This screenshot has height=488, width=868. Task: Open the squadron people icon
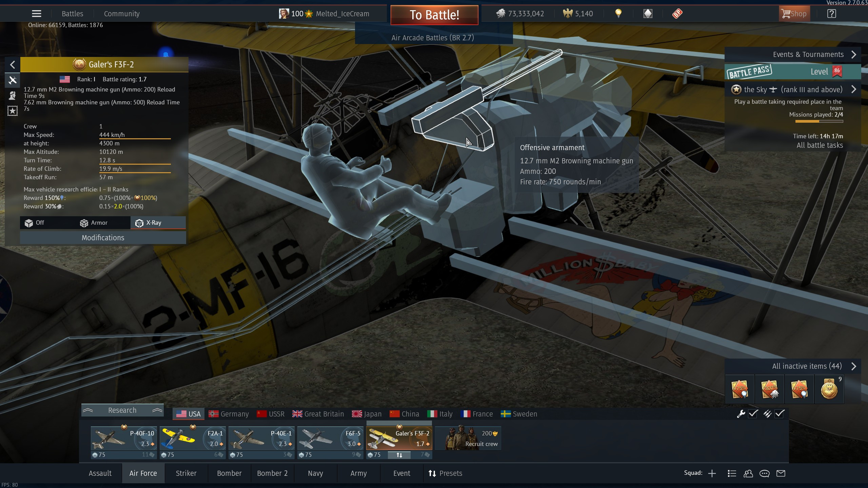[748, 473]
